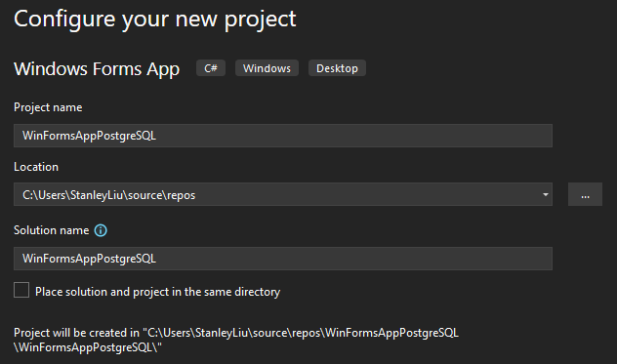
Task: Click the Place solution and project checkbox label
Action: (158, 292)
